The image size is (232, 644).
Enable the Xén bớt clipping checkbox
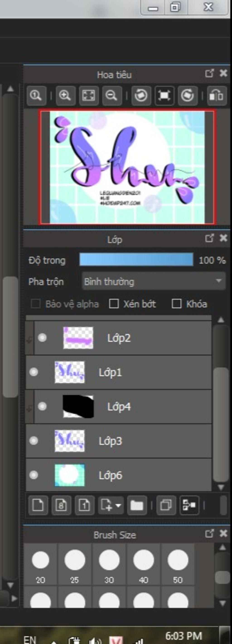pyautogui.click(x=114, y=304)
